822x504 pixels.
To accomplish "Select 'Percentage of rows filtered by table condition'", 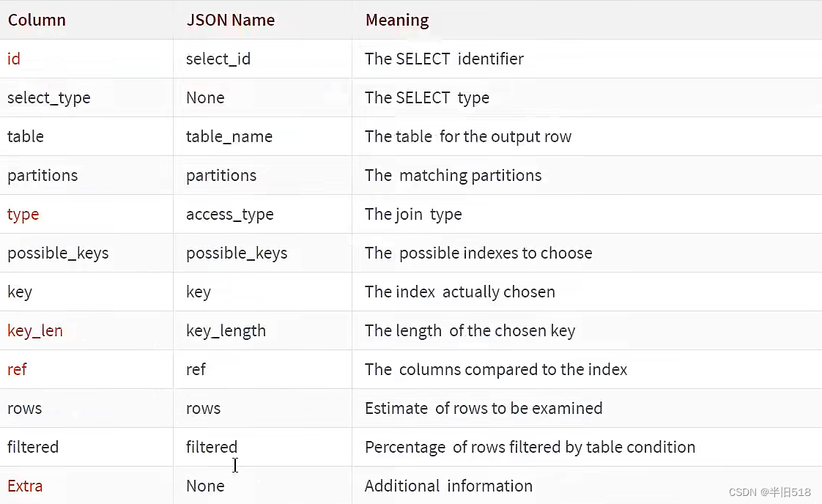I will coord(530,448).
